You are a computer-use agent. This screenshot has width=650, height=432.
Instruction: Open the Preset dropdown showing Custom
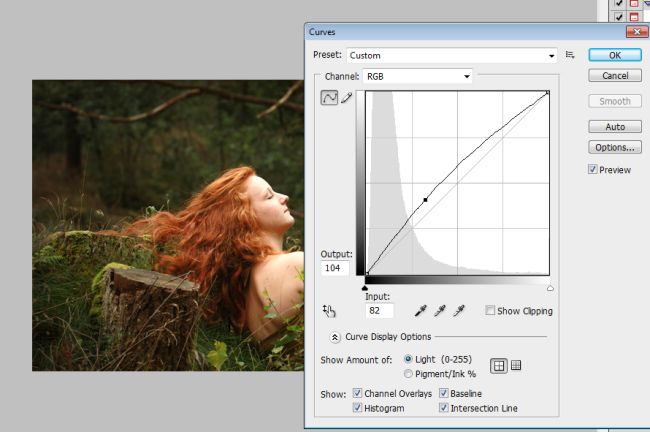click(452, 55)
